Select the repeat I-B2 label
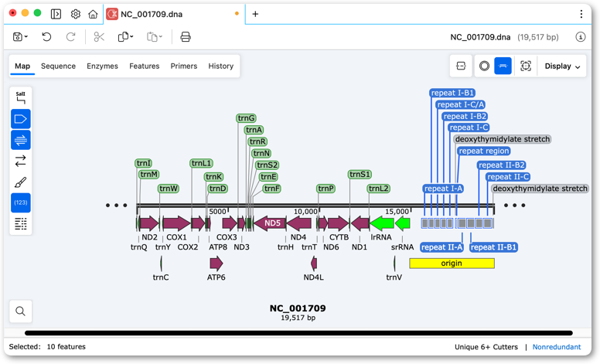 pyautogui.click(x=465, y=116)
